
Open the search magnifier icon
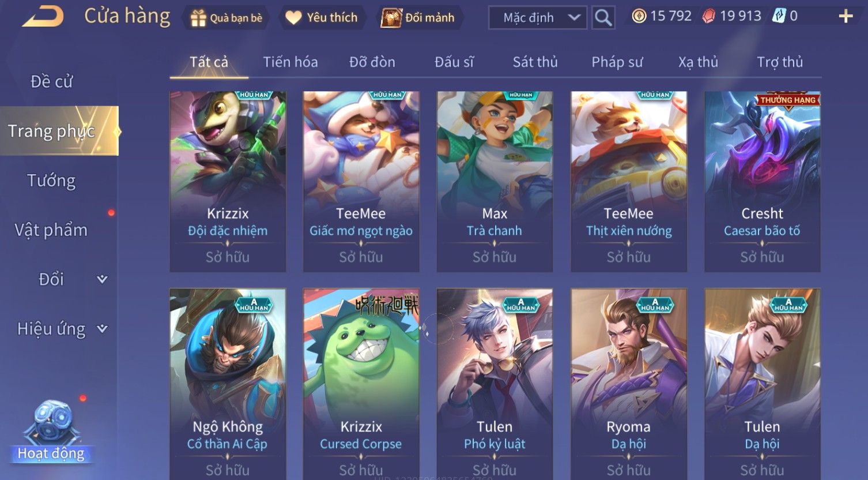[603, 18]
